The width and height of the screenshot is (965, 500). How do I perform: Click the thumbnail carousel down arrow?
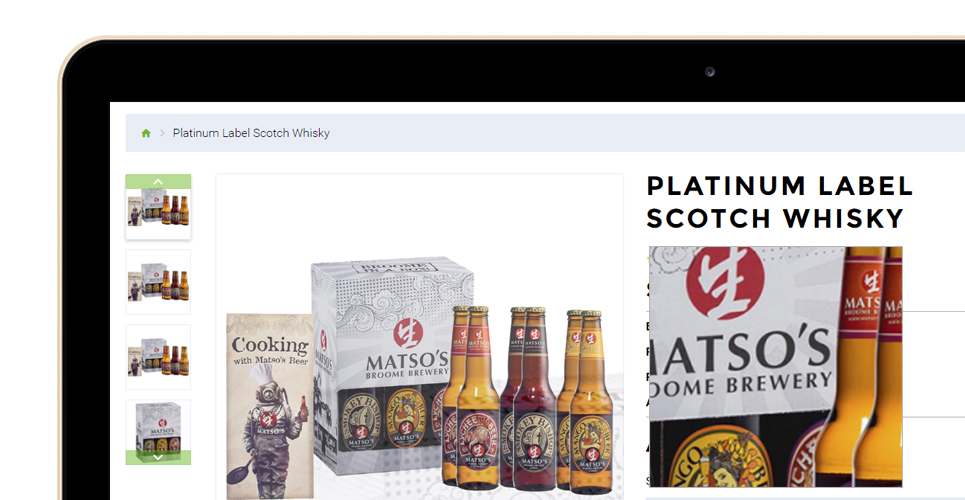tap(158, 458)
